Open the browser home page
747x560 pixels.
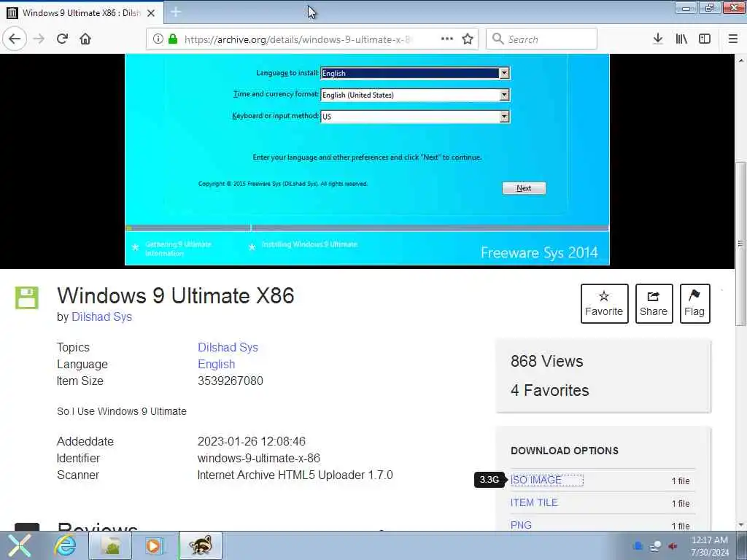(x=85, y=39)
